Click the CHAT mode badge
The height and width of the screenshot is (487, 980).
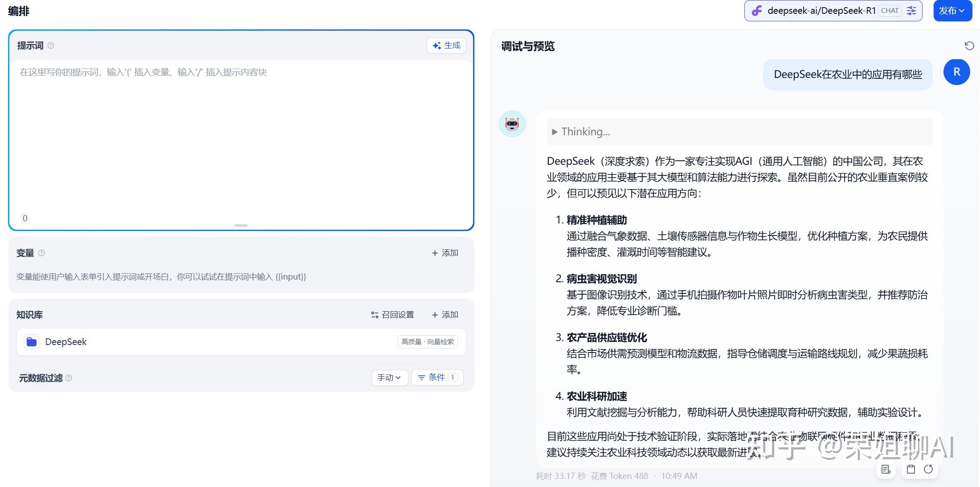[890, 11]
